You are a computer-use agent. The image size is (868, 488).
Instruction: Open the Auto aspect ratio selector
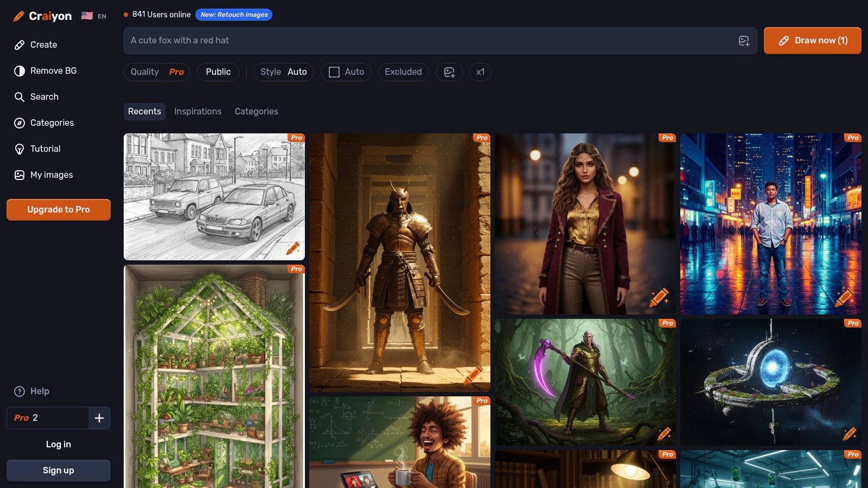pos(346,72)
